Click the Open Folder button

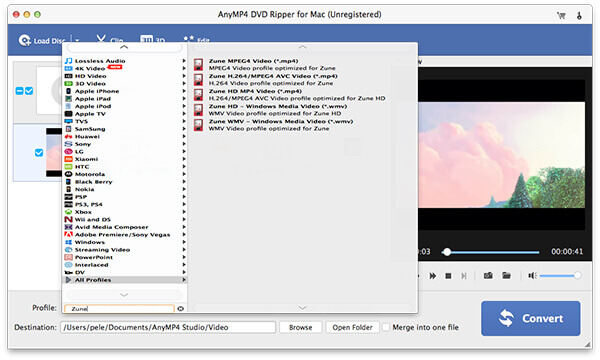pos(352,327)
